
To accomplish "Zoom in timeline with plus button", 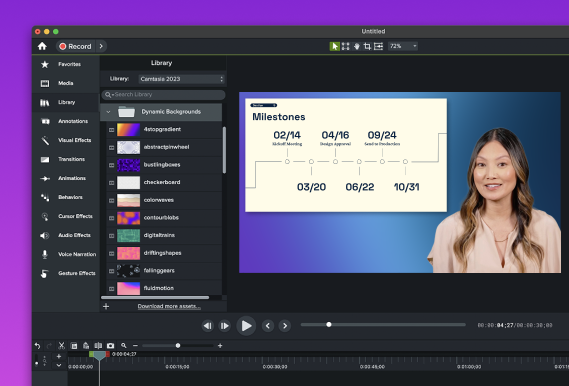I will 220,346.
